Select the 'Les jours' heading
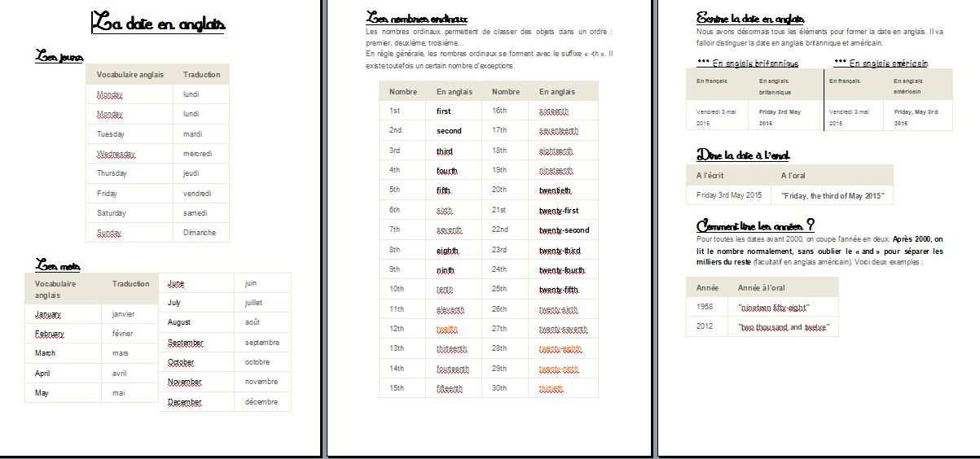Screen dimensions: 980x459 [x=59, y=56]
